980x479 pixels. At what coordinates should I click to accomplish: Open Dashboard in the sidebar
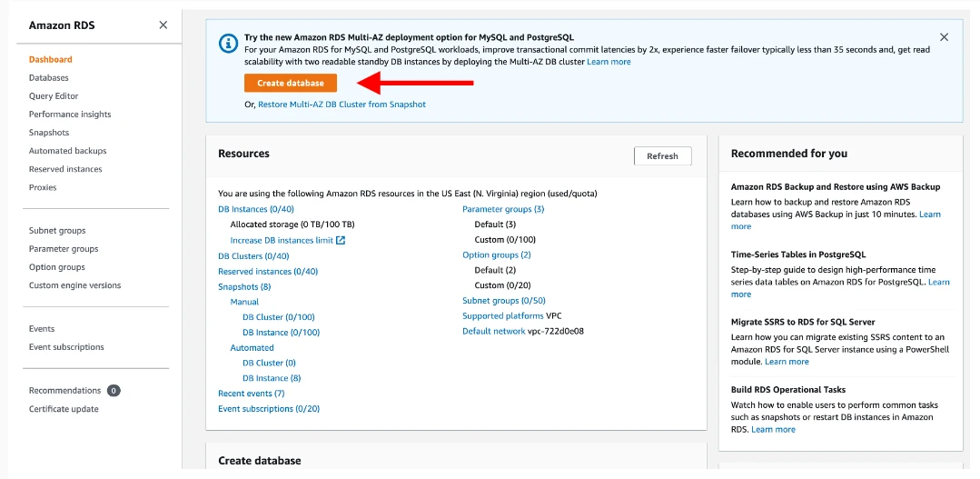click(51, 59)
